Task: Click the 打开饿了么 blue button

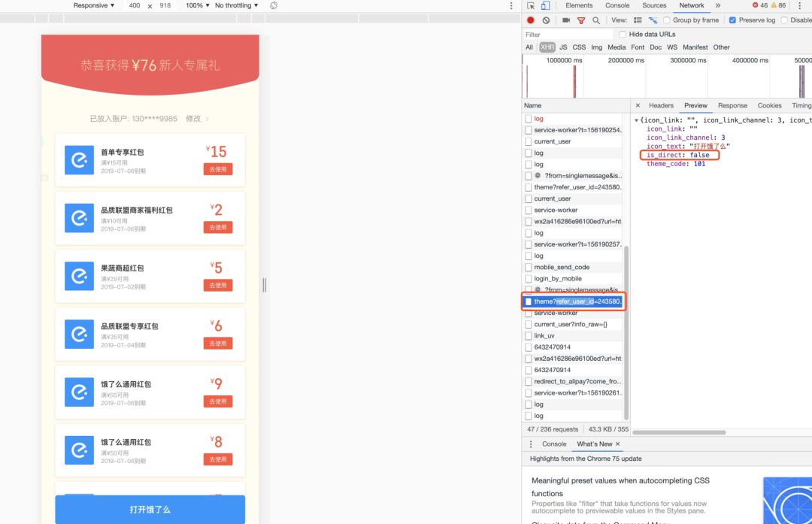Action: [150, 510]
